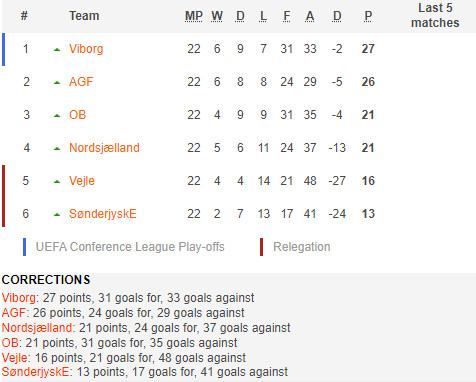The height and width of the screenshot is (382, 476).
Task: Open the Viborg team link in table
Action: point(86,49)
